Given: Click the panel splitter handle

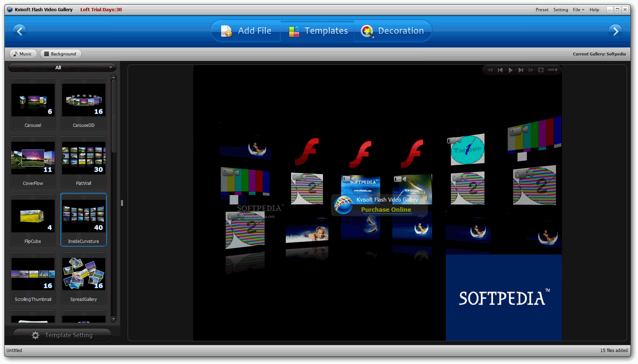Looking at the screenshot, I should tap(122, 203).
